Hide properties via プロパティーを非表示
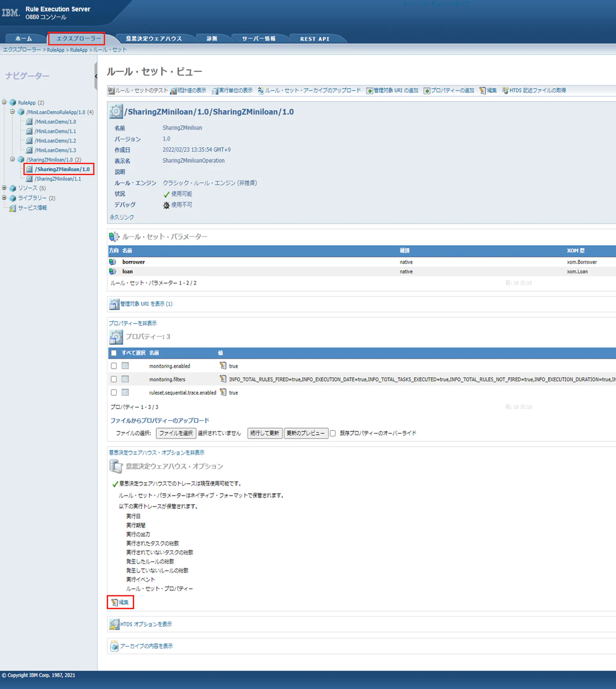This screenshot has width=616, height=689. click(x=133, y=323)
